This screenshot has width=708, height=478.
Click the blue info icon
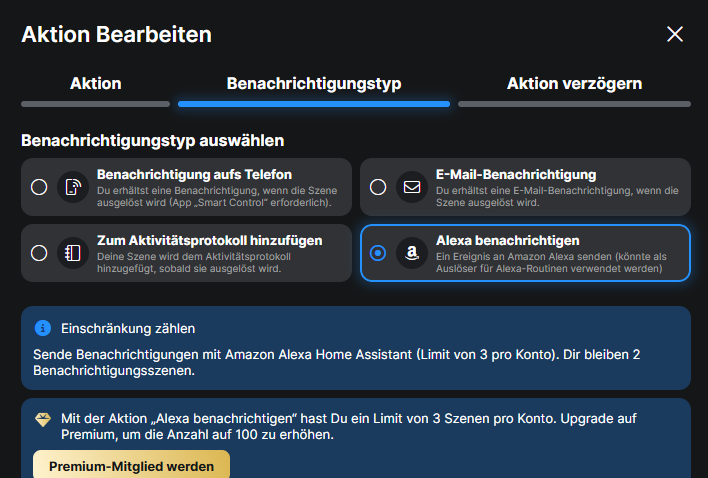[42, 328]
